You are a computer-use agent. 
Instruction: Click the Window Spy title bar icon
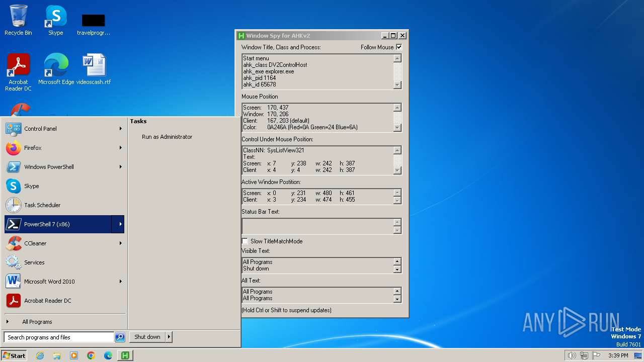click(241, 36)
